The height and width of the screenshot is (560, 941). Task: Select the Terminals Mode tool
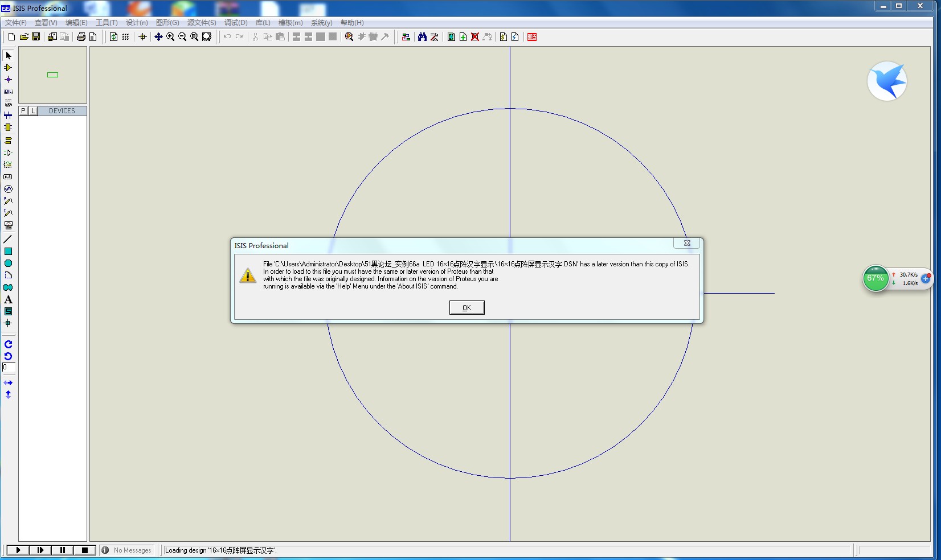[8, 140]
